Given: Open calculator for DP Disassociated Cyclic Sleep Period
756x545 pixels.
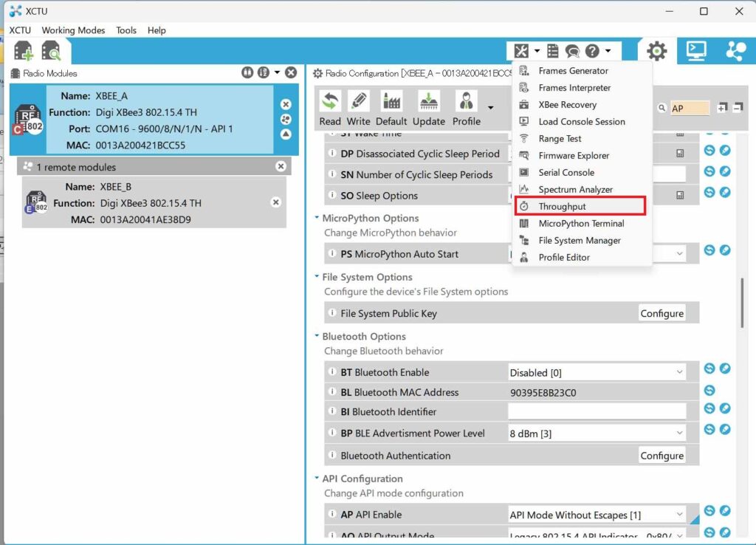Looking at the screenshot, I should tap(680, 154).
